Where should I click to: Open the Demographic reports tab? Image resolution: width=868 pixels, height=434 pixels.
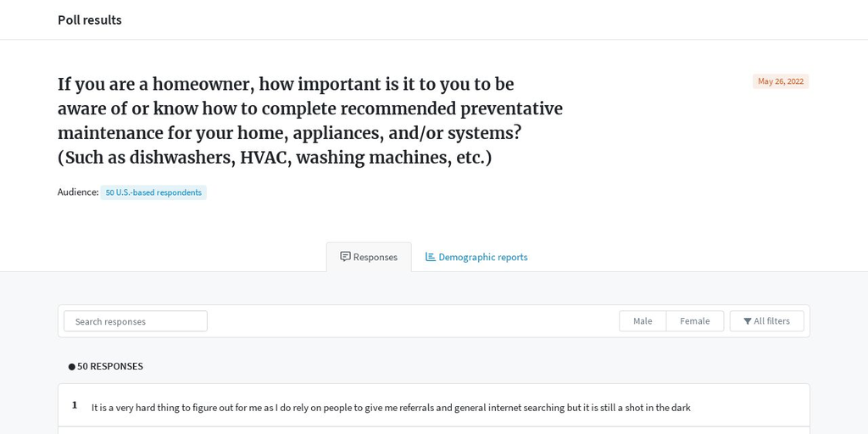click(x=476, y=257)
